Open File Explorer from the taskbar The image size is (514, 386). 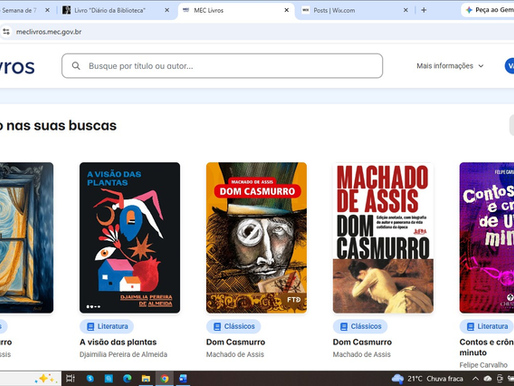point(146,378)
